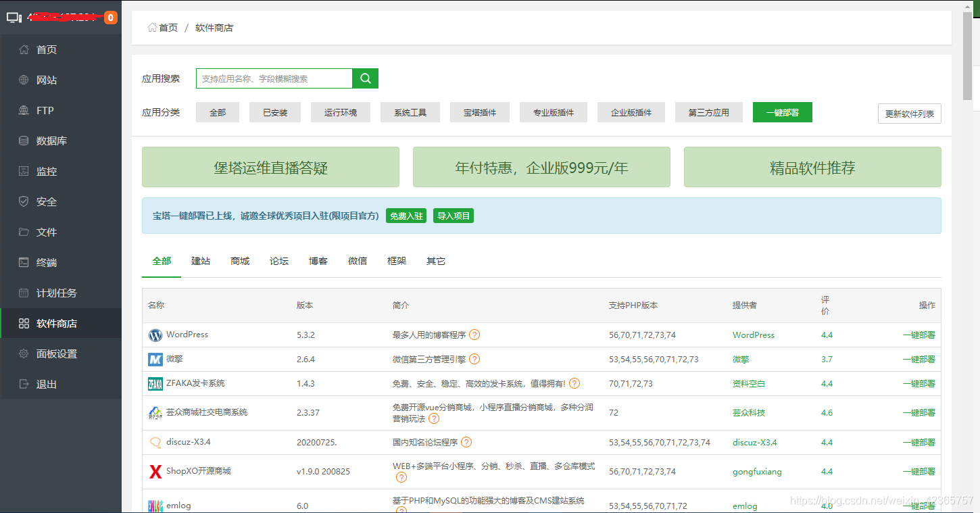Open the home icon in sidebar (首页)
The image size is (980, 513).
(24, 49)
